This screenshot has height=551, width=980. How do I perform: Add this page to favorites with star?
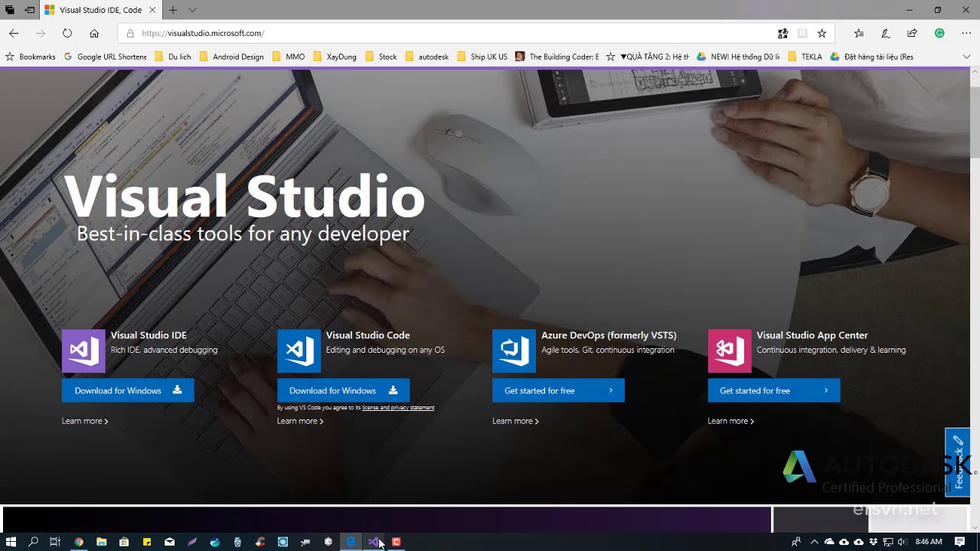point(822,33)
